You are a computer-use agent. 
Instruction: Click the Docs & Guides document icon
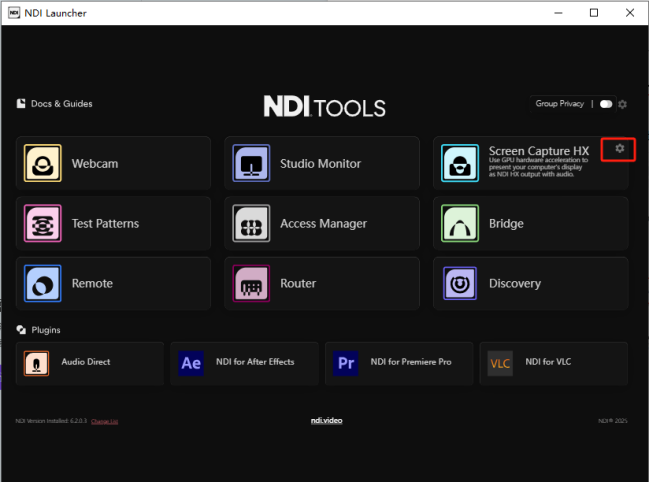click(21, 103)
